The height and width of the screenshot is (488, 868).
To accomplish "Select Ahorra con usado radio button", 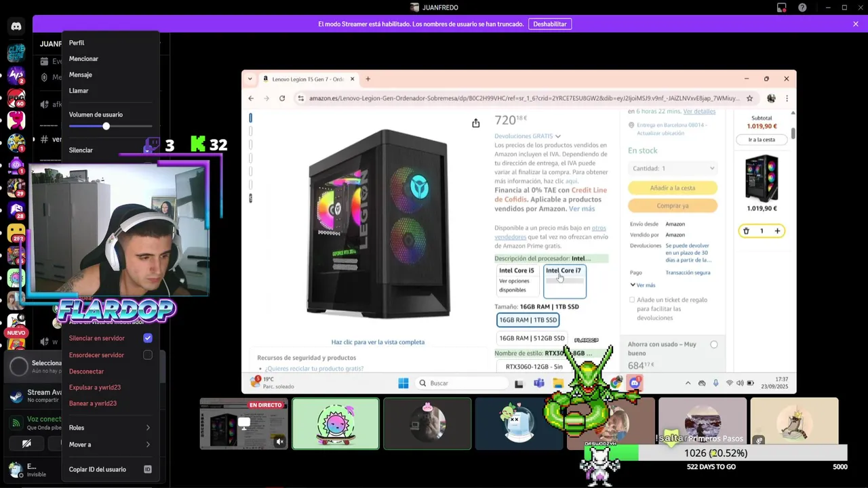I will pos(714,344).
